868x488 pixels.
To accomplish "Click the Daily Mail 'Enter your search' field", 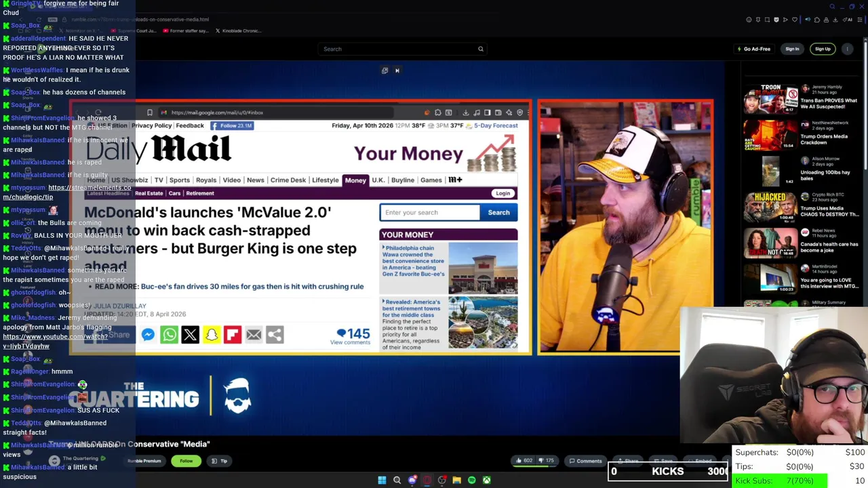I will (429, 212).
